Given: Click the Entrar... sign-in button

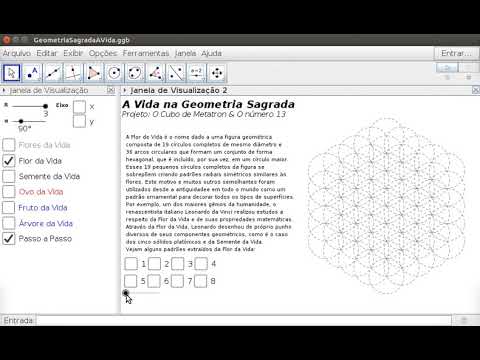Looking at the screenshot, I should (x=456, y=53).
